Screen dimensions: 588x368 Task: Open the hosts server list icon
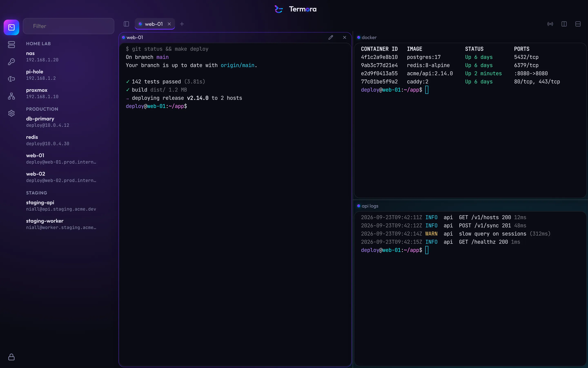click(11, 45)
